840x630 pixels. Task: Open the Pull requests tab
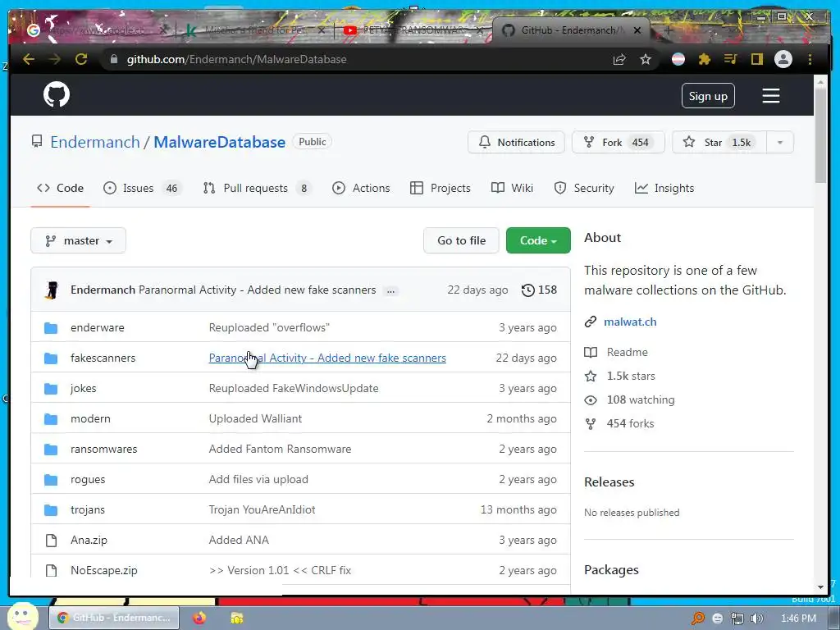[257, 188]
